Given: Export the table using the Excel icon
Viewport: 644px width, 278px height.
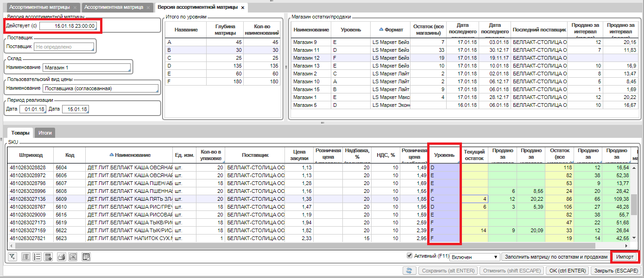Looking at the screenshot, I should pos(73,257).
